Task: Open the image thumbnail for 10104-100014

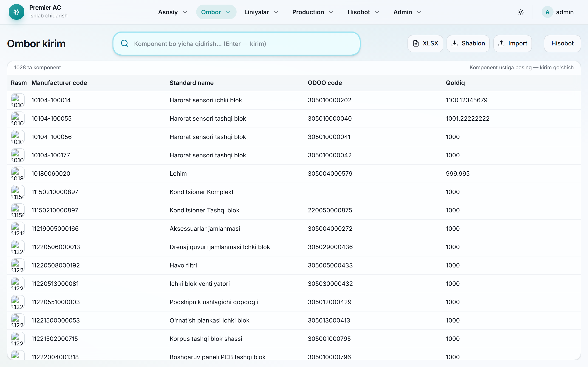Action: 18,100
